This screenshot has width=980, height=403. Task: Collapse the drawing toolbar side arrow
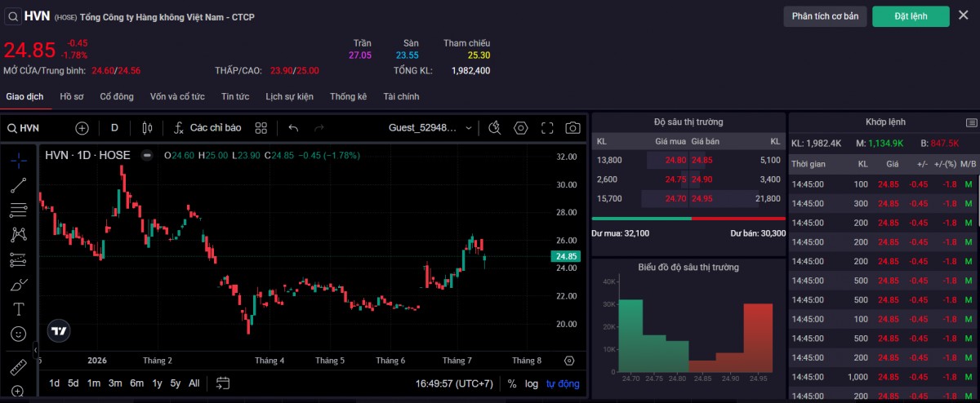click(x=36, y=349)
